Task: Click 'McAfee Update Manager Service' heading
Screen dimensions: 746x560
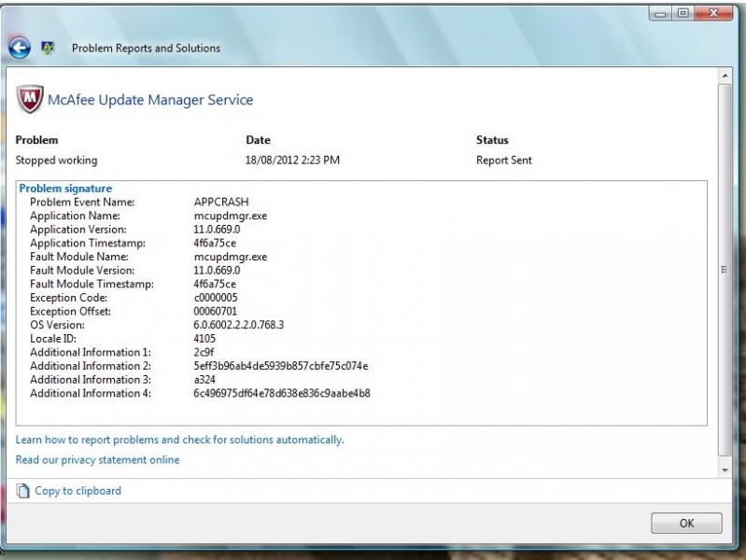Action: pyautogui.click(x=150, y=100)
